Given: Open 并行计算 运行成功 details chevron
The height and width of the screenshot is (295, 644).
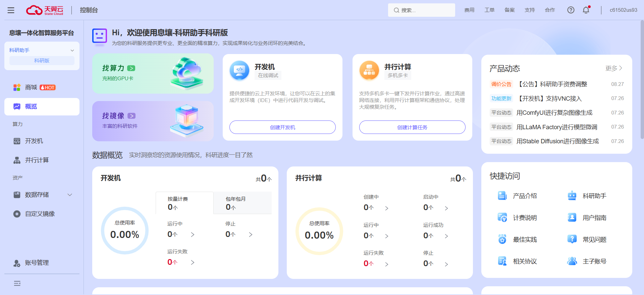Looking at the screenshot, I should tap(446, 236).
